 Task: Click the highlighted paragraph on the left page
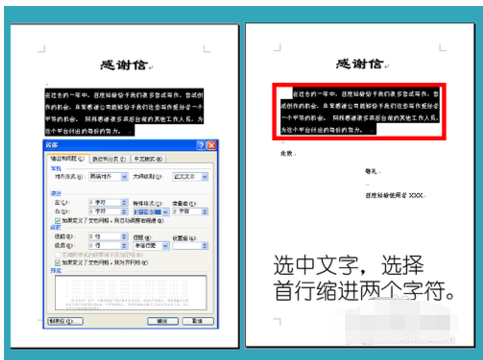pos(124,112)
